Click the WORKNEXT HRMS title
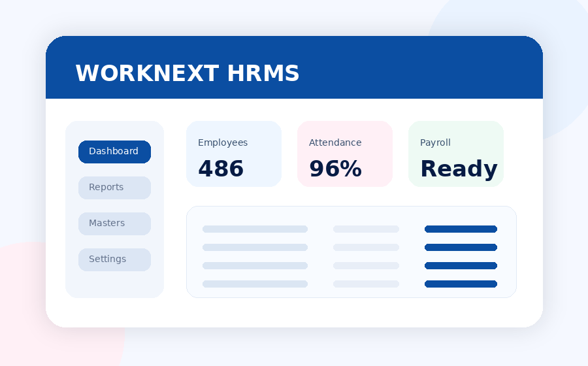Image resolution: width=588 pixels, height=366 pixels. pos(188,73)
